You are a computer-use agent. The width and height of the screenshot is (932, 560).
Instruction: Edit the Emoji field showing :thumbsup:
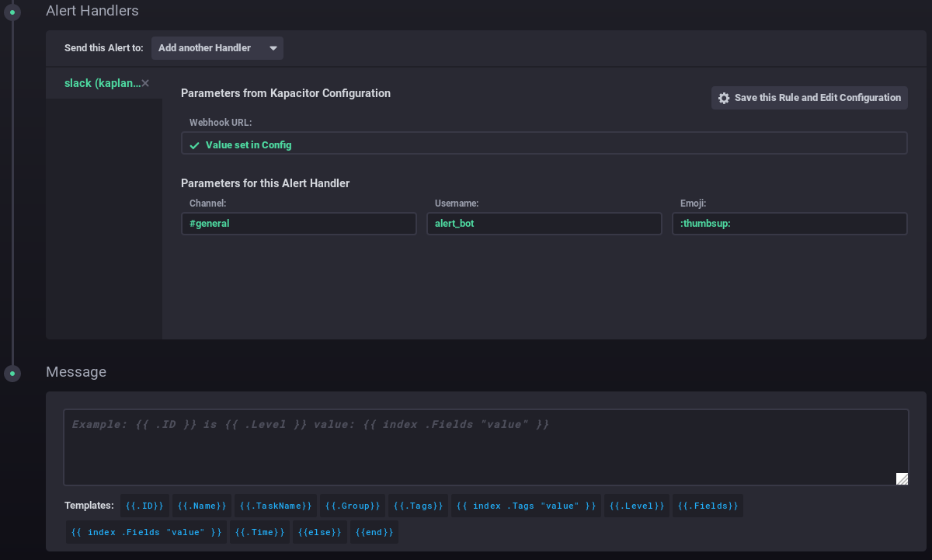tap(789, 224)
